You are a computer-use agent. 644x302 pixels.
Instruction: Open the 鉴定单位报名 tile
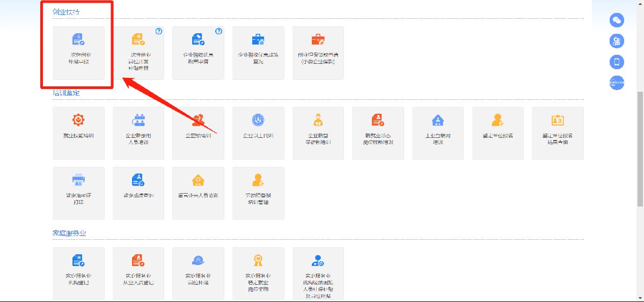tap(497, 133)
